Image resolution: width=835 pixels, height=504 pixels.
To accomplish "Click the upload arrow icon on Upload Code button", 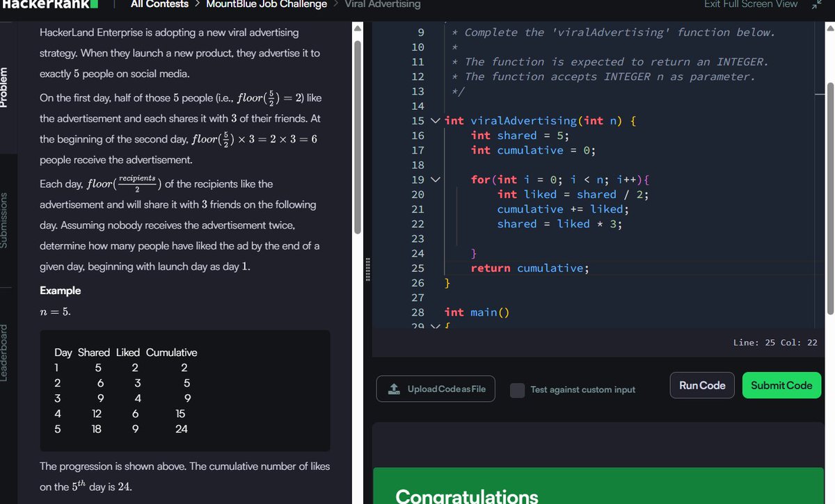I will pyautogui.click(x=394, y=389).
